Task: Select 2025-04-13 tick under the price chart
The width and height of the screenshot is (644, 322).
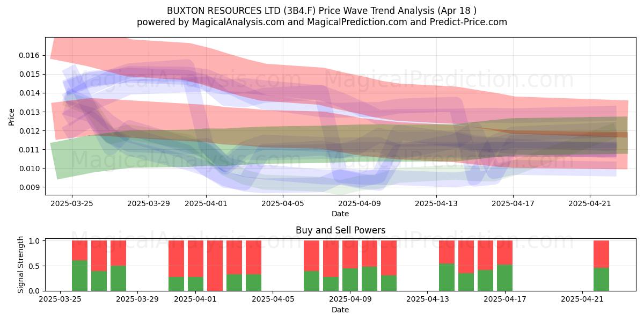Action: pyautogui.click(x=436, y=204)
